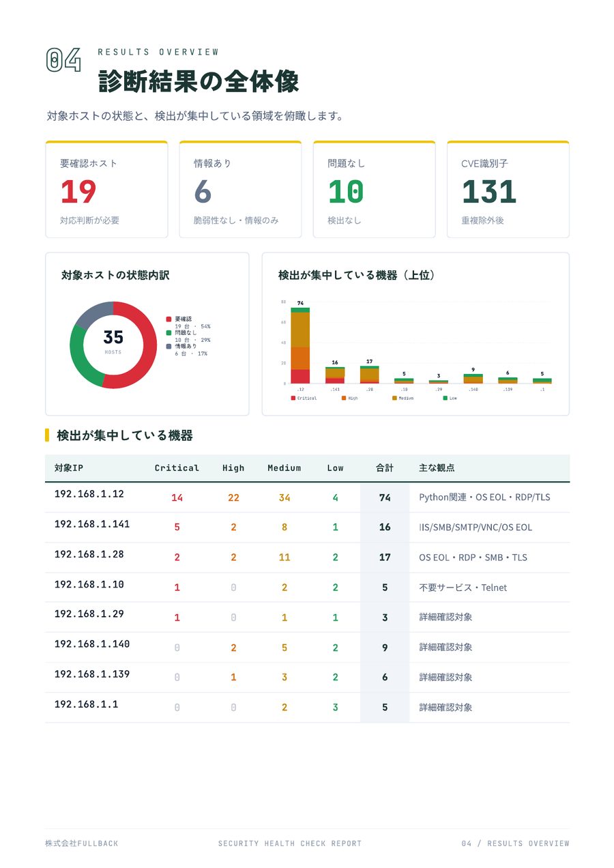Viewport: 614px width, 868px height.
Task: Click the outlined 04 section number
Action: (x=63, y=60)
